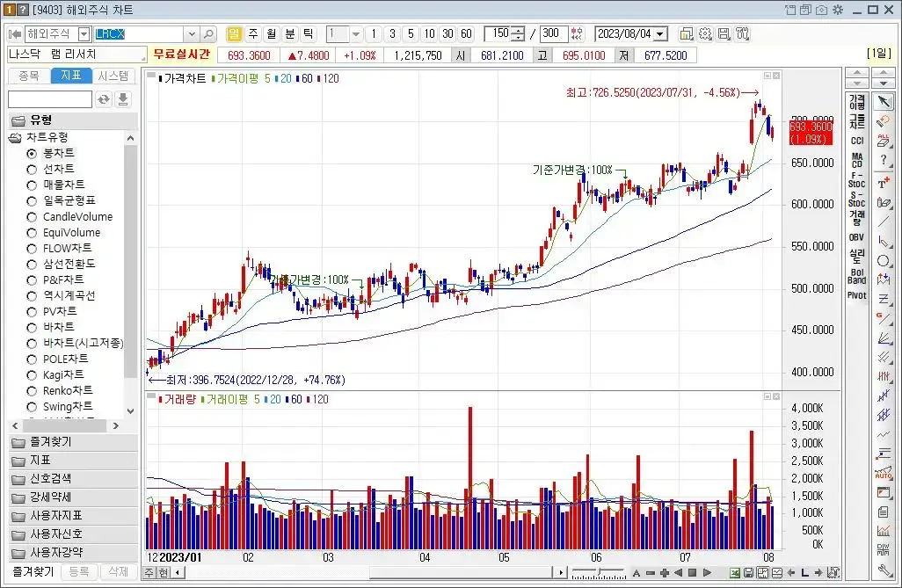
Task: Open the 해외주식 market dropdown
Action: pos(84,34)
